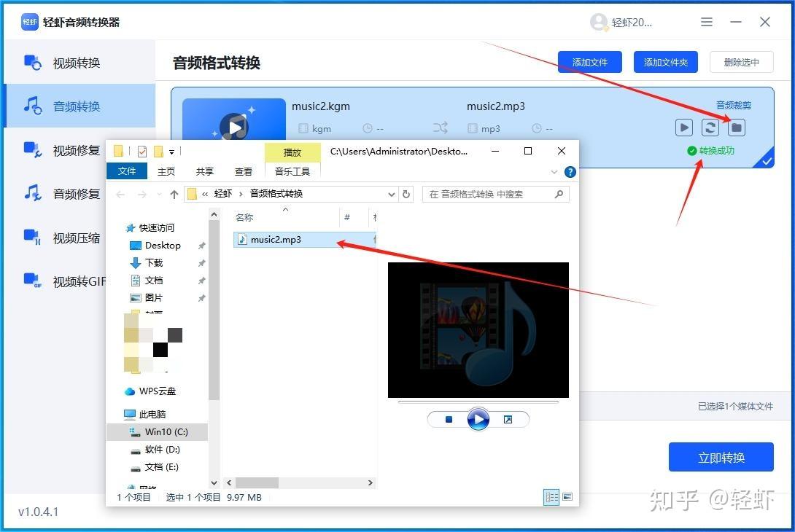Click the reconvert circular arrows icon

coord(710,127)
